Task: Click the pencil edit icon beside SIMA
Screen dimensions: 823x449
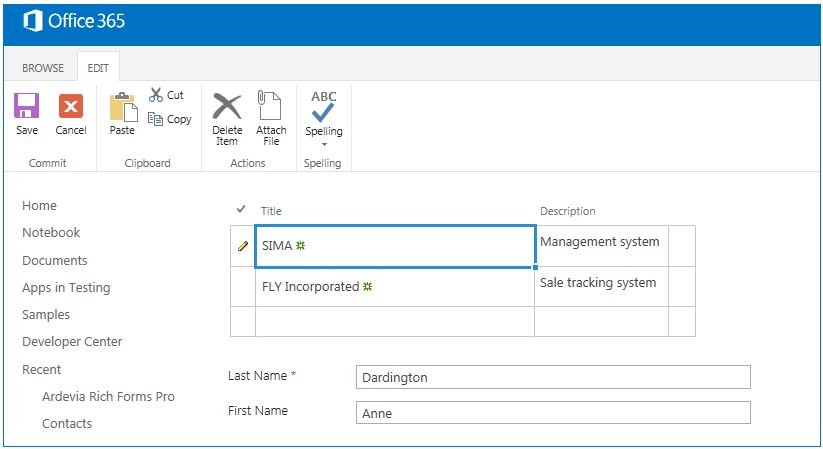Action: pyautogui.click(x=243, y=246)
